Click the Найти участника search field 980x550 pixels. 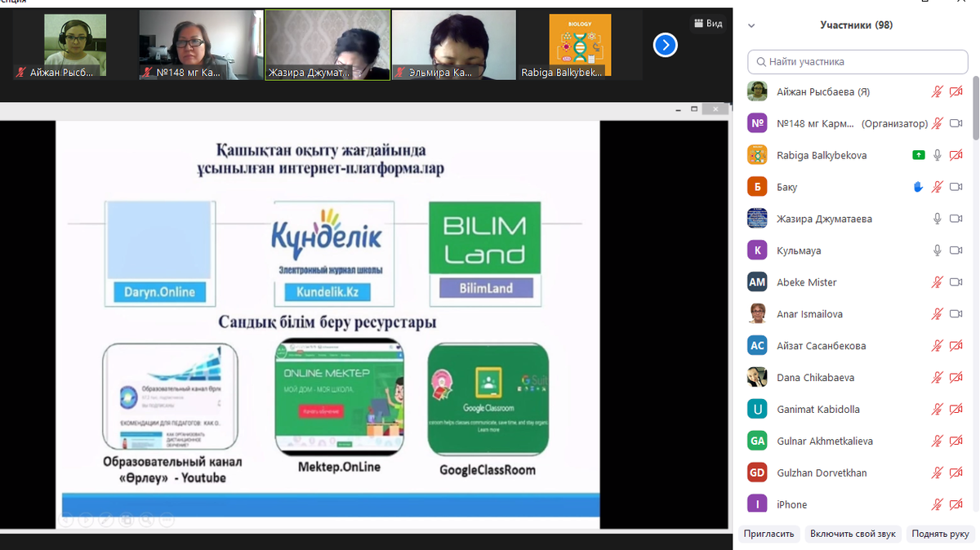857,61
